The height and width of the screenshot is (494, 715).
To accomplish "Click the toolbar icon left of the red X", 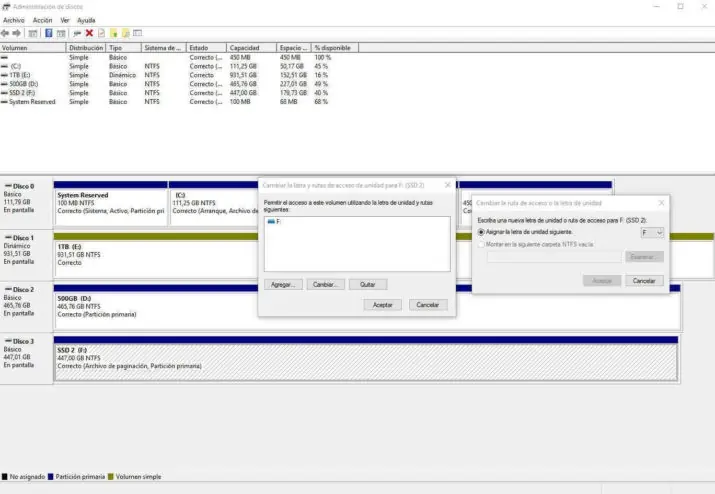I will click(77, 33).
